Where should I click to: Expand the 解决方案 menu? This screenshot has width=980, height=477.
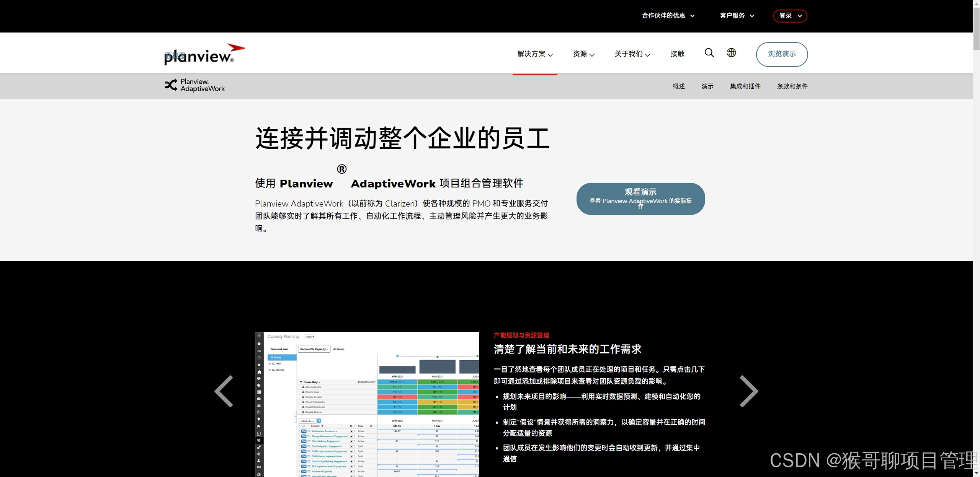[535, 54]
